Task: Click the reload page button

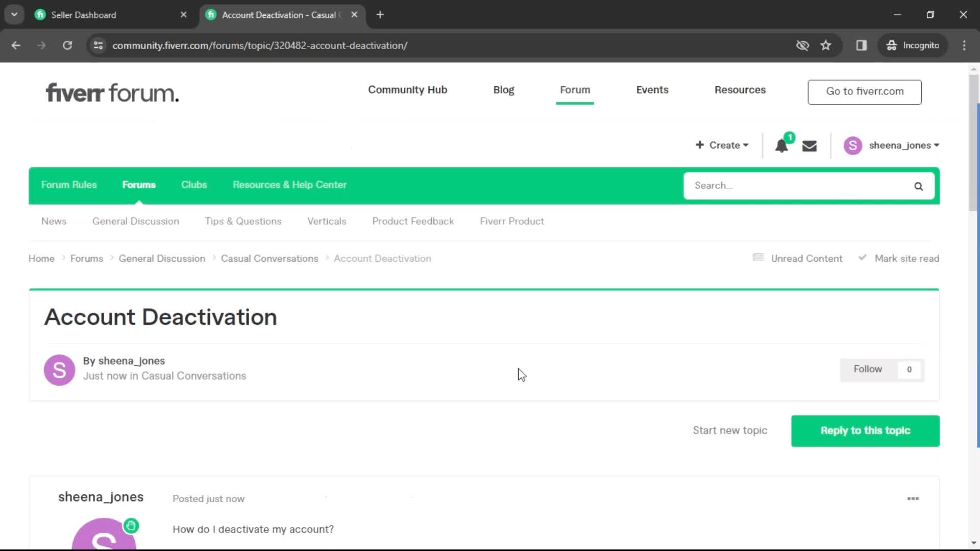Action: point(67,45)
